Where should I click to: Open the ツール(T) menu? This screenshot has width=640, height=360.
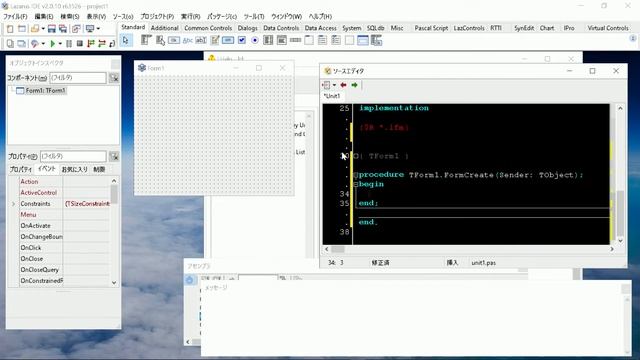(x=253, y=16)
